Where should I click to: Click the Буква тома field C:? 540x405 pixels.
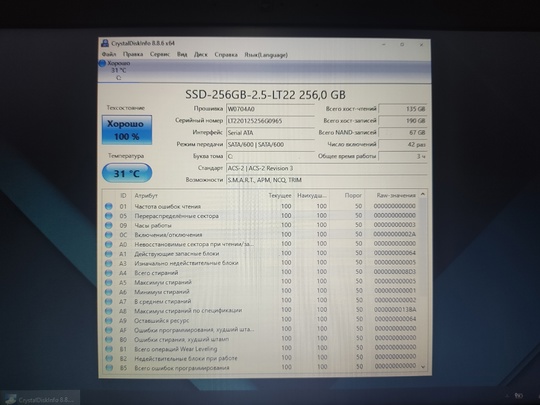pos(270,156)
